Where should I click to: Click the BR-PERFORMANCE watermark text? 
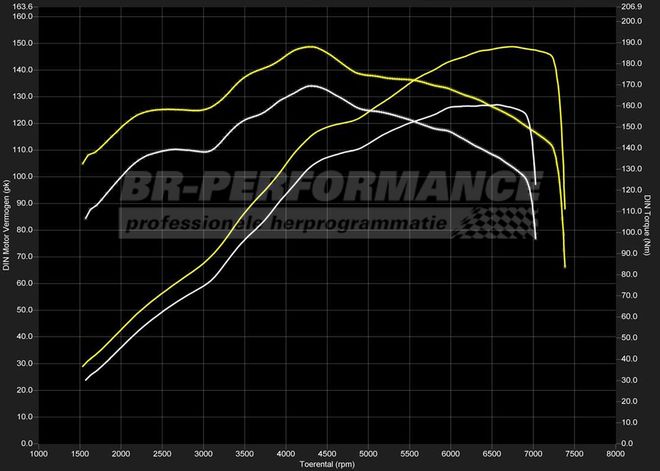tap(331, 186)
